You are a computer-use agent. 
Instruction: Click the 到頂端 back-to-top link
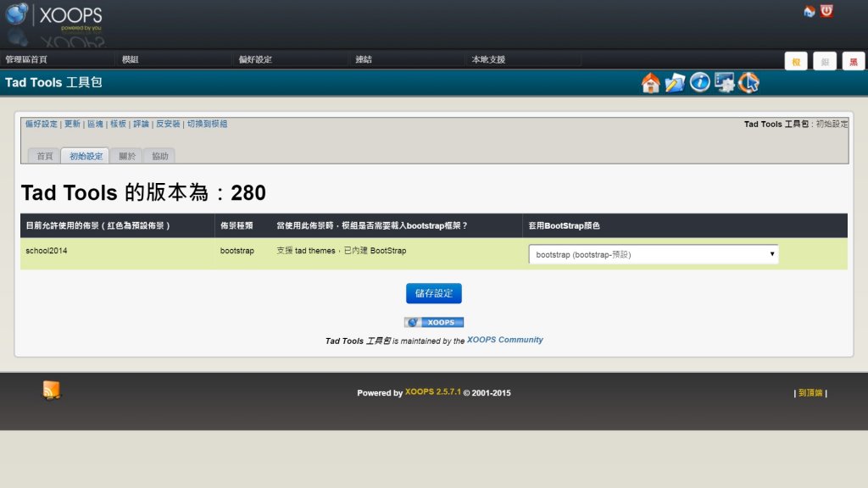tap(810, 392)
